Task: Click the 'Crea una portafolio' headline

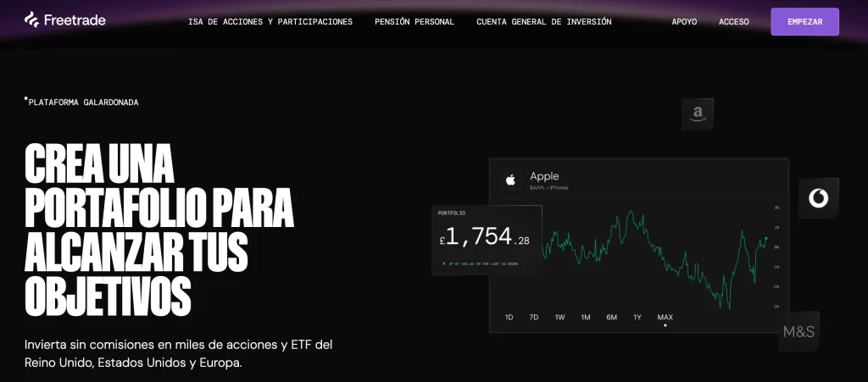Action: (x=159, y=230)
